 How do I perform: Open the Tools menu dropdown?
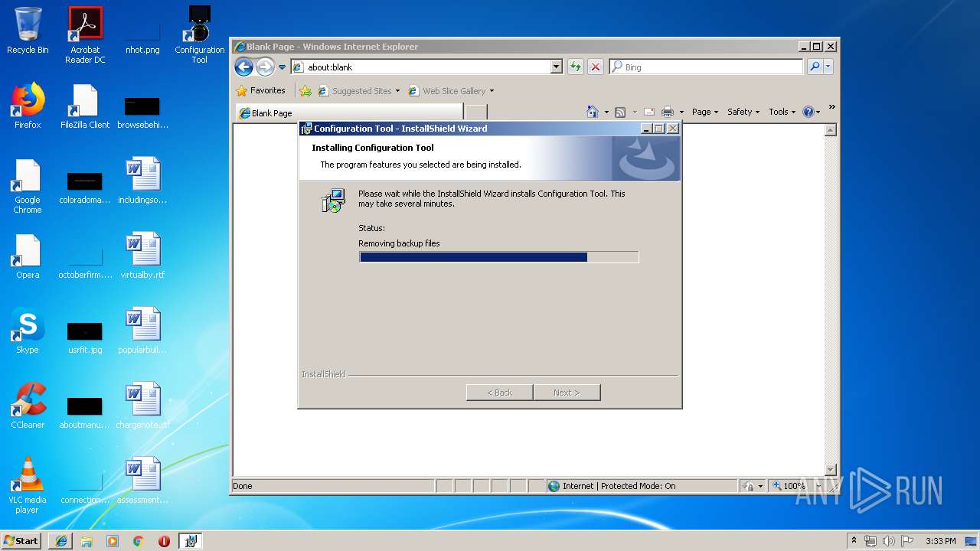782,112
